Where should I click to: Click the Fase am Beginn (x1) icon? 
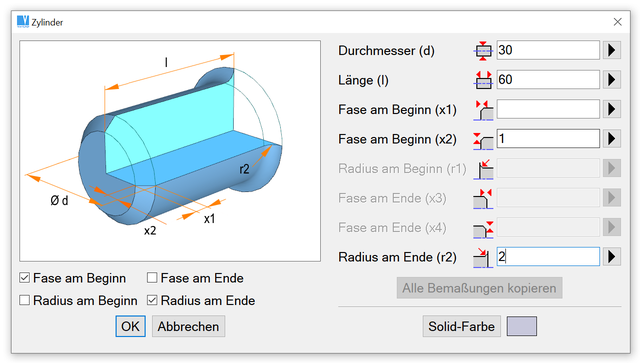tap(483, 110)
